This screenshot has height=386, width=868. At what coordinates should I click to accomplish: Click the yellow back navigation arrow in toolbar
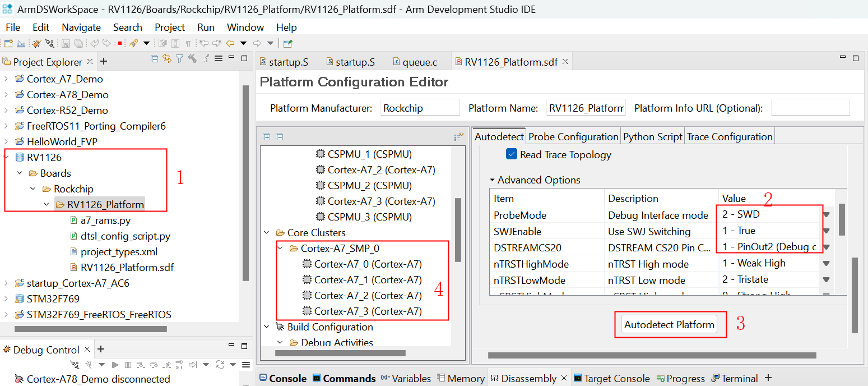pos(230,43)
